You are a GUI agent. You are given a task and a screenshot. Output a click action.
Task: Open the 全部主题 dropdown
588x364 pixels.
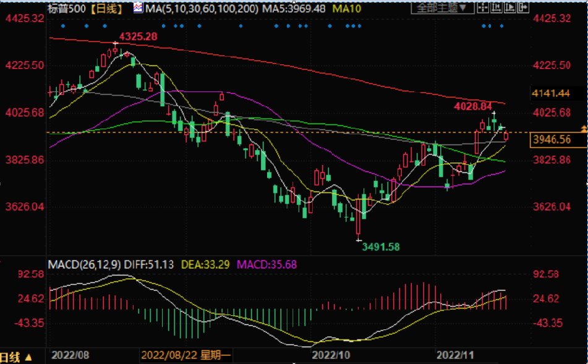pos(443,7)
